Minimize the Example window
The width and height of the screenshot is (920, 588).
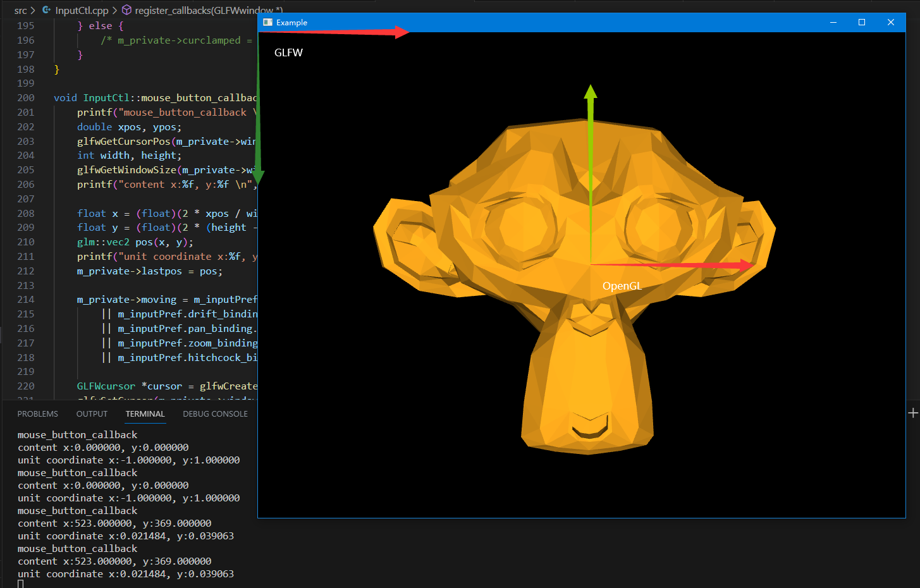coord(833,22)
